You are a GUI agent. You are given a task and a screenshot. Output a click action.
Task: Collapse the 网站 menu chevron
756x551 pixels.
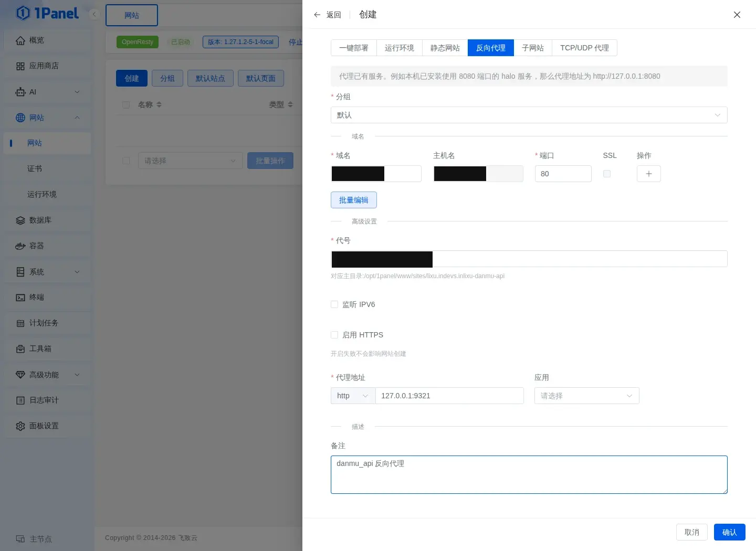[x=77, y=118]
